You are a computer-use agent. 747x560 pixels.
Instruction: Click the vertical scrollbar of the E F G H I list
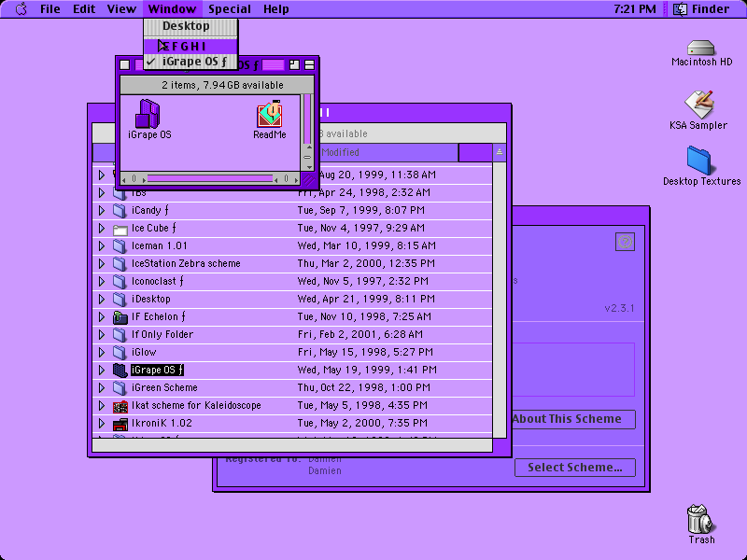500,300
